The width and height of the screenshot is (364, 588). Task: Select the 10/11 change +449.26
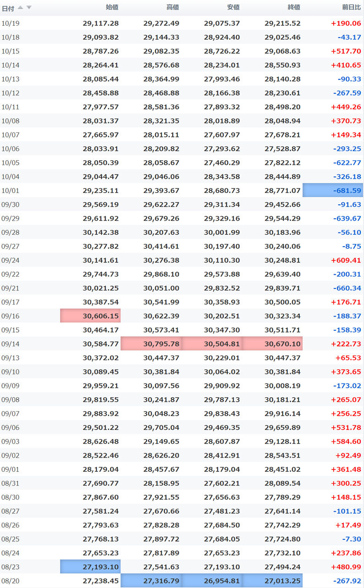pos(346,107)
